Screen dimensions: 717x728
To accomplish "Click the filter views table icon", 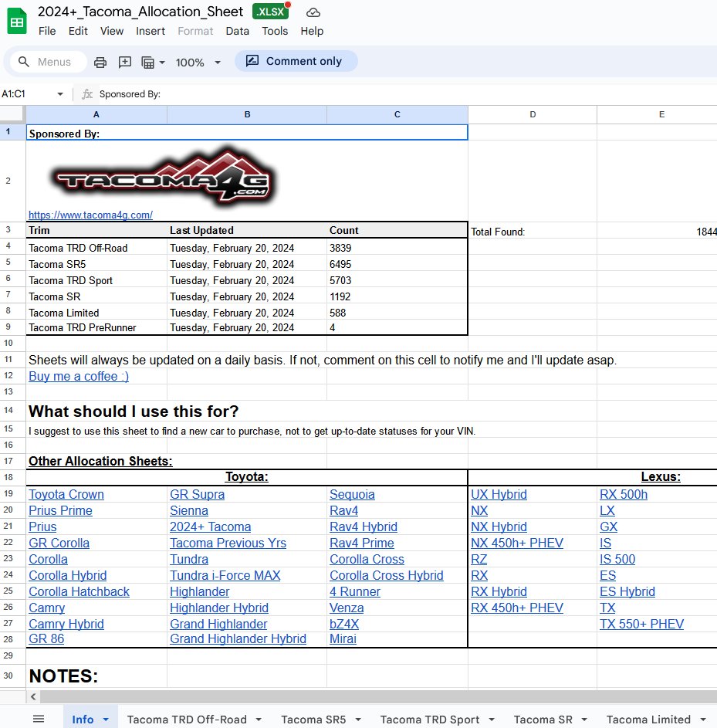I will coord(147,62).
